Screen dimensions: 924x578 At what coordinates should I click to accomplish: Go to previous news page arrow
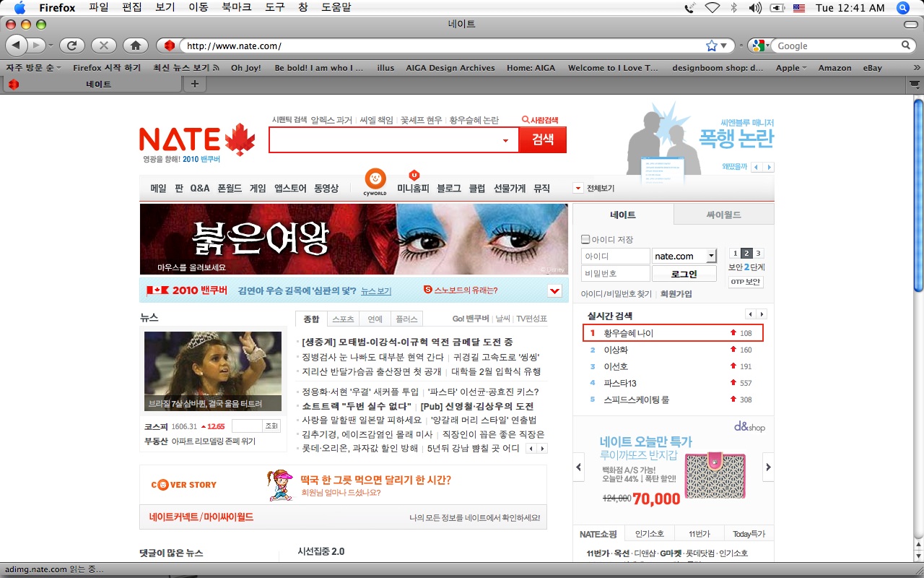531,449
